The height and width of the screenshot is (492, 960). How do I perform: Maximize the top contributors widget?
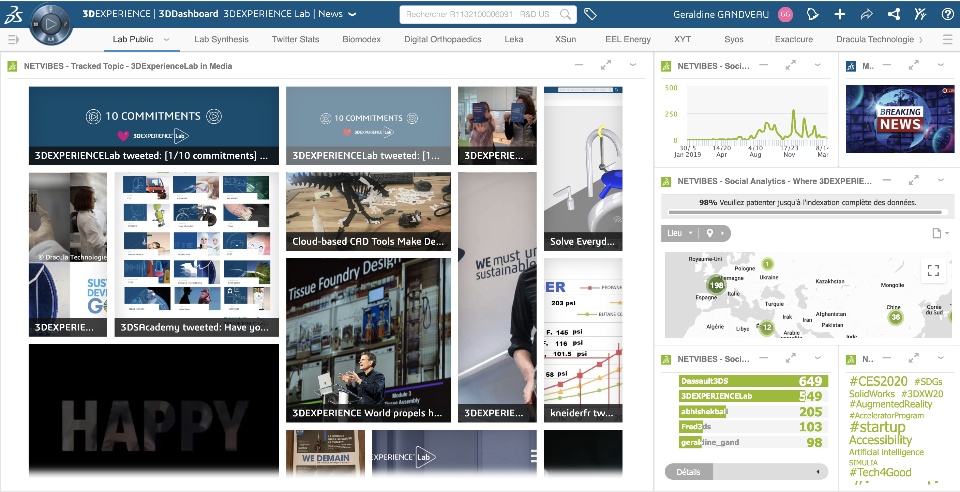(790, 358)
